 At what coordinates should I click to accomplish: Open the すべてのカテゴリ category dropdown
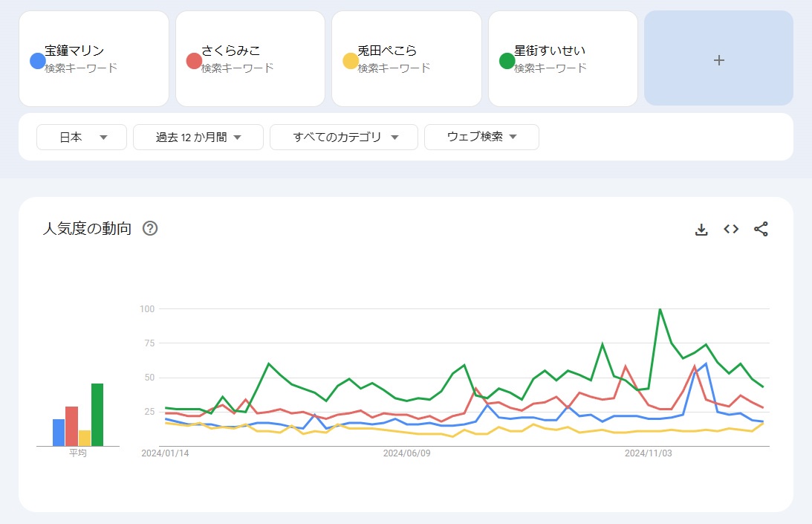pos(345,137)
